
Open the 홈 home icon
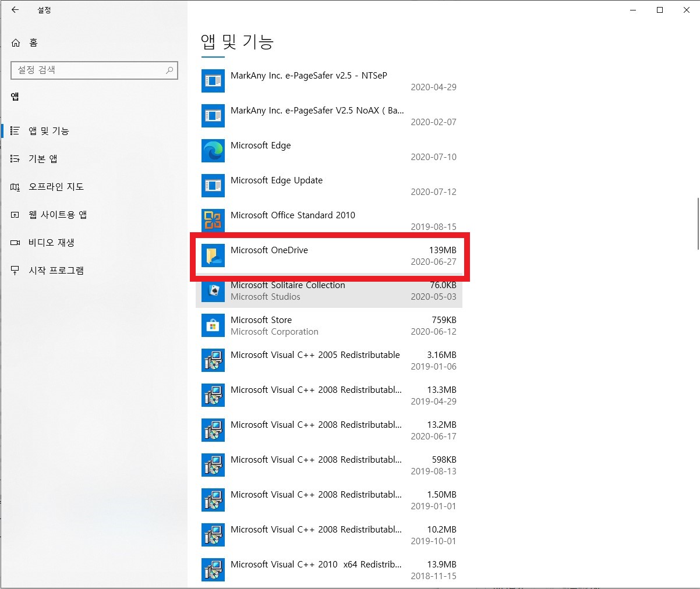pyautogui.click(x=16, y=42)
